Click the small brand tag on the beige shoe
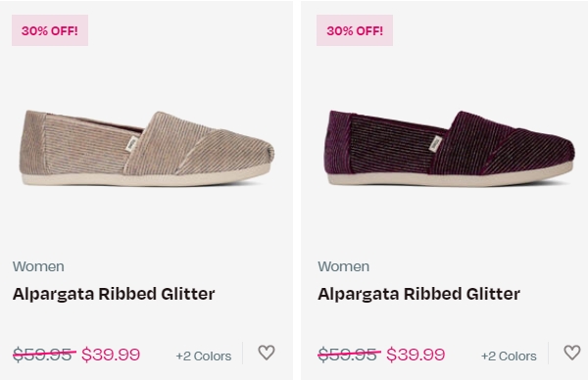 point(132,144)
